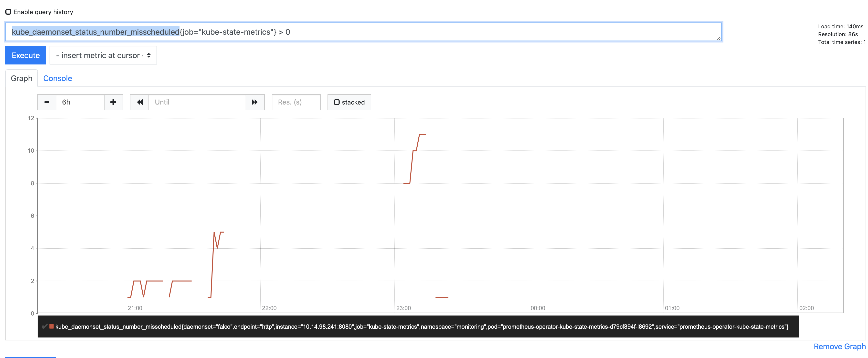Open the 'insert metric at cursor' dropdown

(x=102, y=55)
